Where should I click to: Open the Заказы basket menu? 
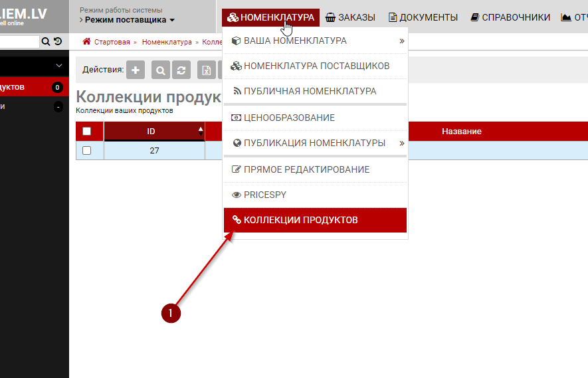pyautogui.click(x=350, y=17)
